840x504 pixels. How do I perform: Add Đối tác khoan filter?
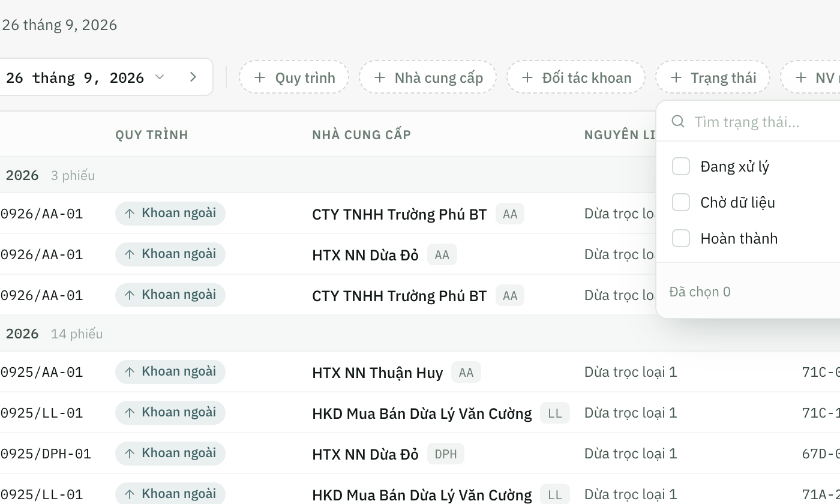point(576,77)
